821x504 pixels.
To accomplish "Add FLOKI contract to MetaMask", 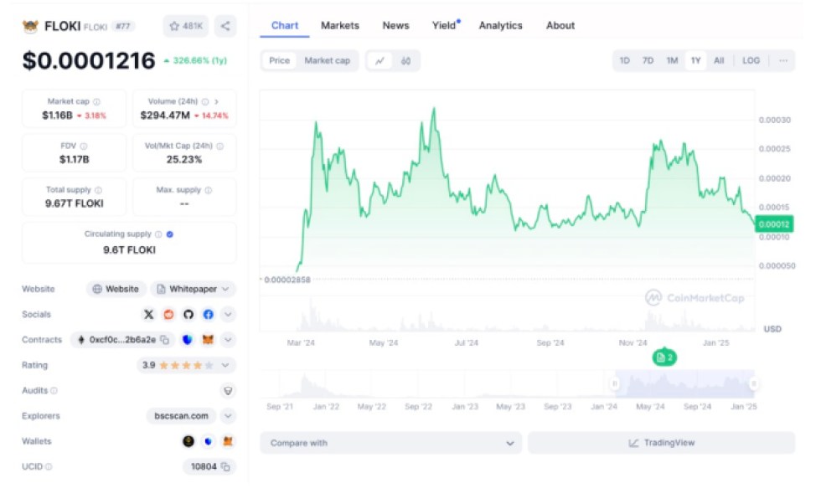I will 209,340.
